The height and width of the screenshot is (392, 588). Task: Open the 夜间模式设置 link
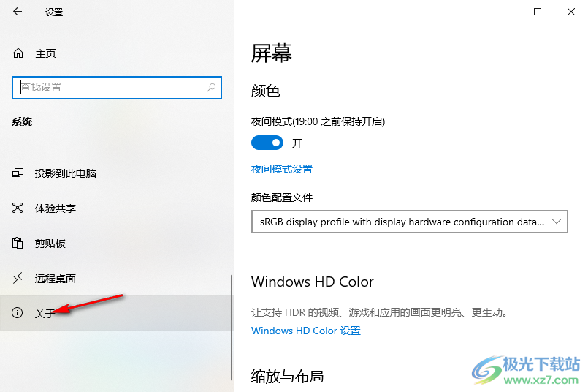pyautogui.click(x=282, y=169)
